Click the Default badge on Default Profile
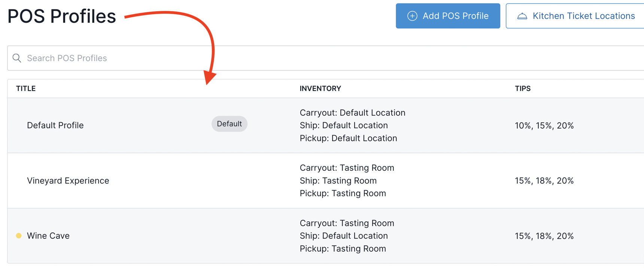This screenshot has width=644, height=268. tap(229, 124)
